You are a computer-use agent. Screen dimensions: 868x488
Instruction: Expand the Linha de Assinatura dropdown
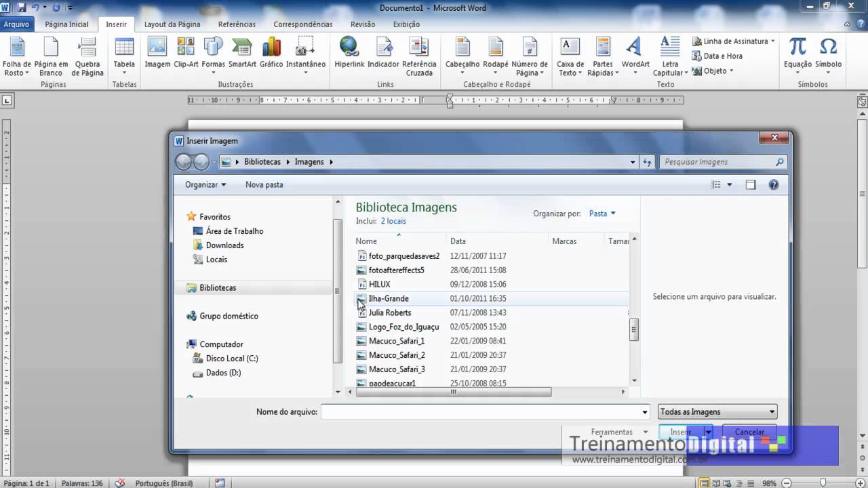[772, 41]
